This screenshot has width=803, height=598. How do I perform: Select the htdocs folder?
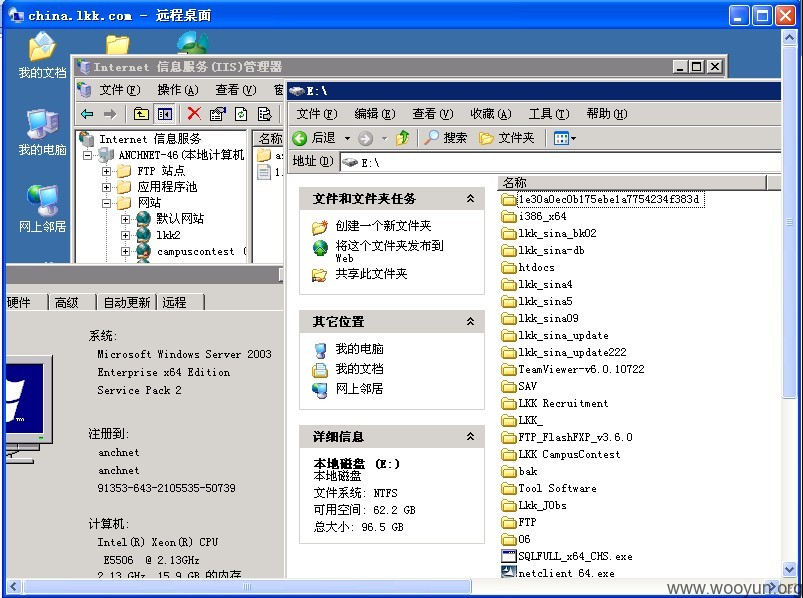click(x=528, y=267)
